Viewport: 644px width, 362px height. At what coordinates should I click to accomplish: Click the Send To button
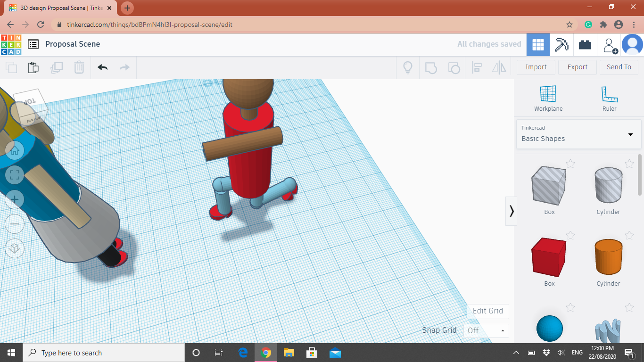point(619,67)
